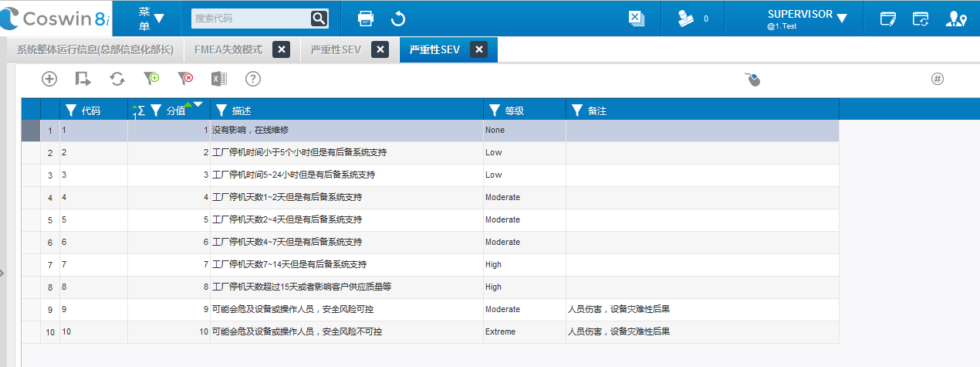Viewport: 980px width, 367px height.
Task: Open the Excel export icon in top bar
Action: coord(636,18)
